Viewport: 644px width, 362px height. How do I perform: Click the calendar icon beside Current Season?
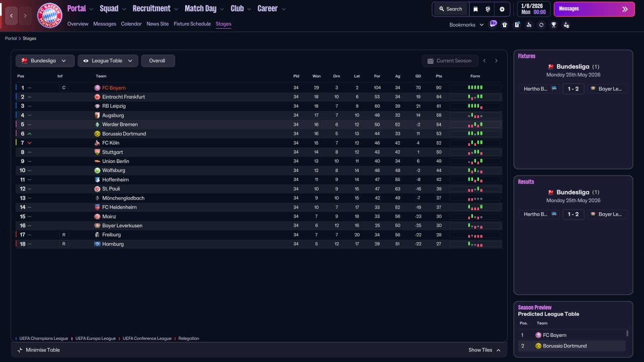(430, 61)
